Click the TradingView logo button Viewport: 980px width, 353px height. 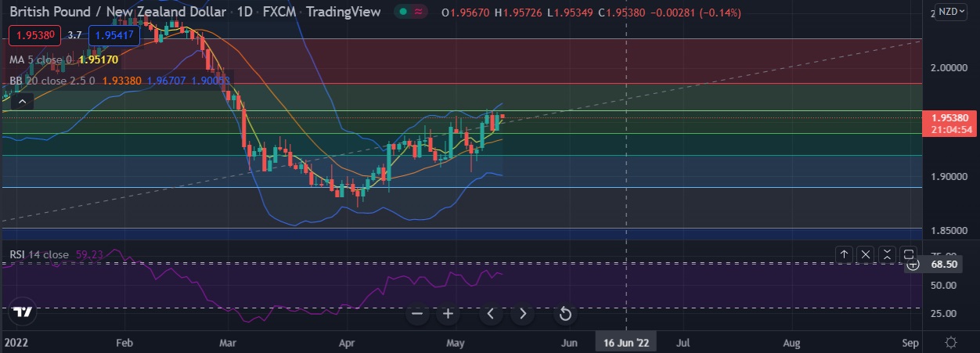23,312
